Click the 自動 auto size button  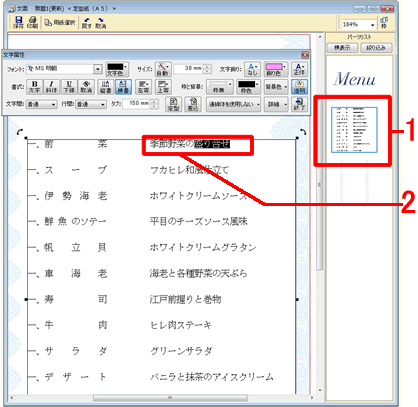(x=163, y=69)
